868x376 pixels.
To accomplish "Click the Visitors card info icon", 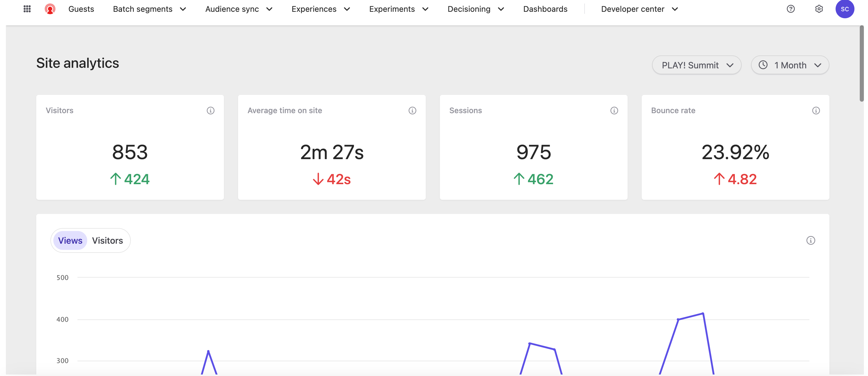I will click(x=210, y=111).
